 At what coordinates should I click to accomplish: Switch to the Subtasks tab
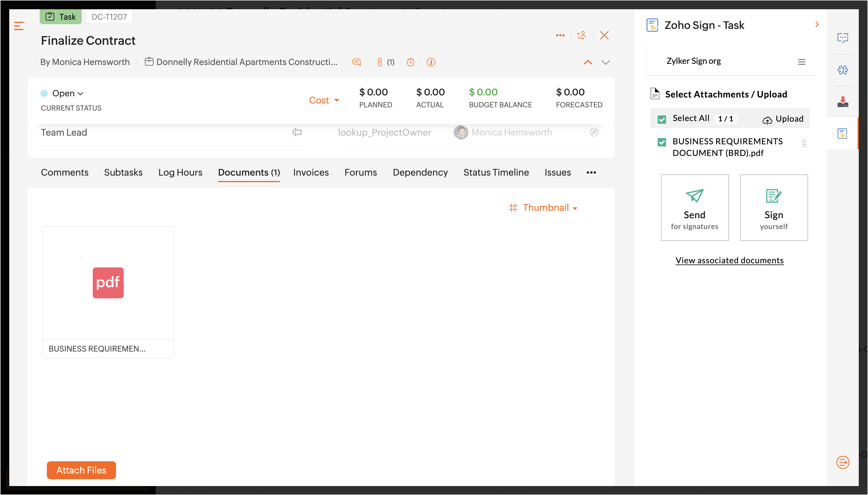[123, 172]
